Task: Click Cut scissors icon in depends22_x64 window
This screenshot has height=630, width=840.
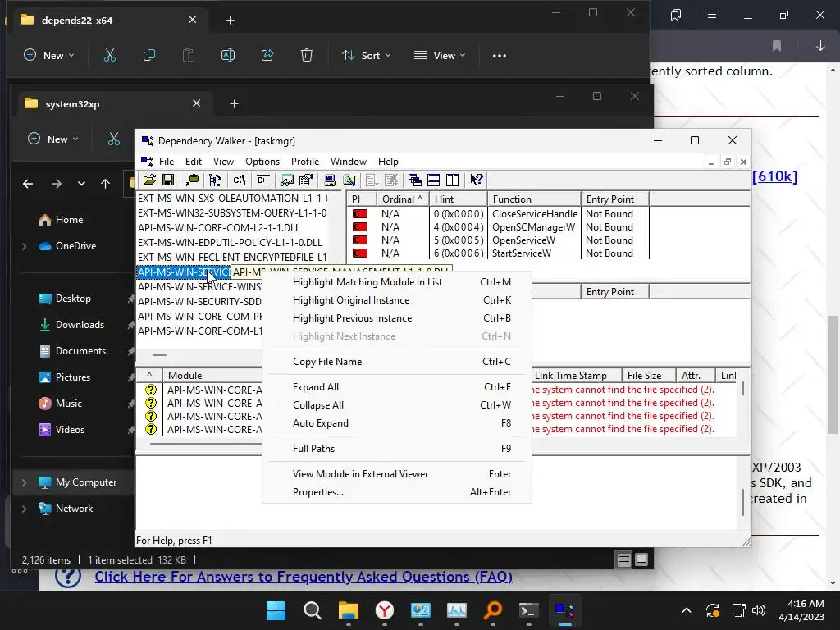Action: (x=110, y=55)
